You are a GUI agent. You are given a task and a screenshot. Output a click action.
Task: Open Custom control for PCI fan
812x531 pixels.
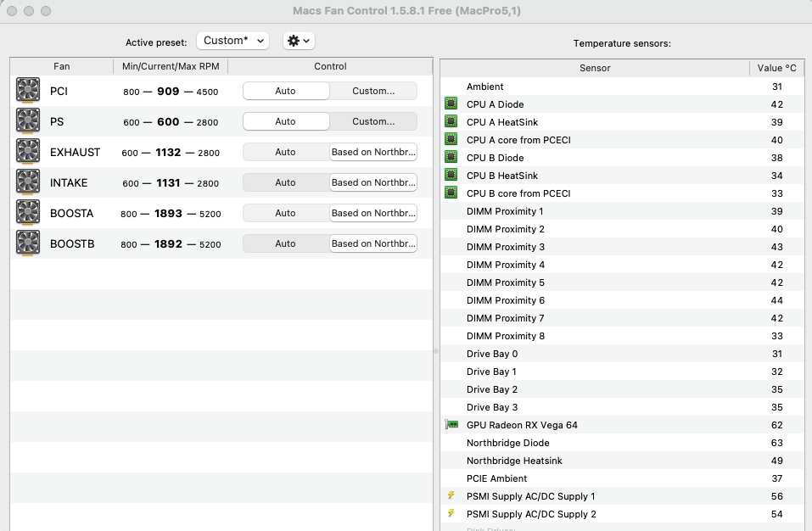(373, 91)
